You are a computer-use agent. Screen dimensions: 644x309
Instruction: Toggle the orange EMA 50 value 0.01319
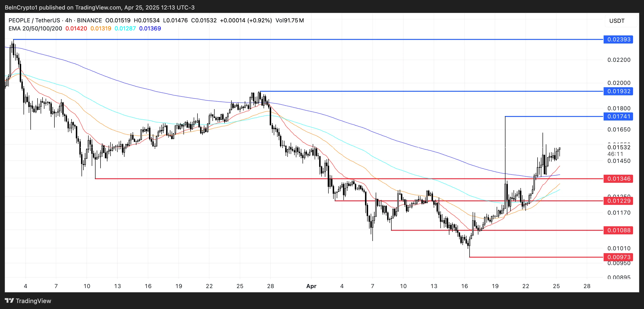[101, 29]
